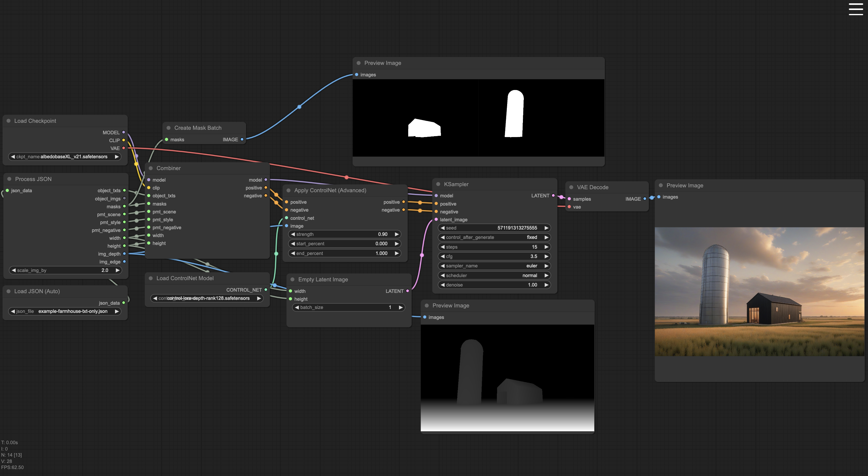
Task: Click the Combiner model output socket
Action: coord(266,180)
